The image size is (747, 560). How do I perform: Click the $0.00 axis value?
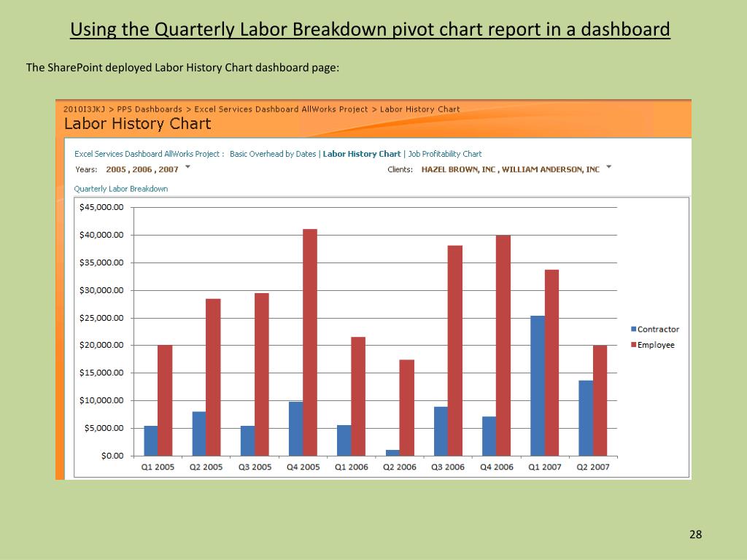click(x=112, y=456)
